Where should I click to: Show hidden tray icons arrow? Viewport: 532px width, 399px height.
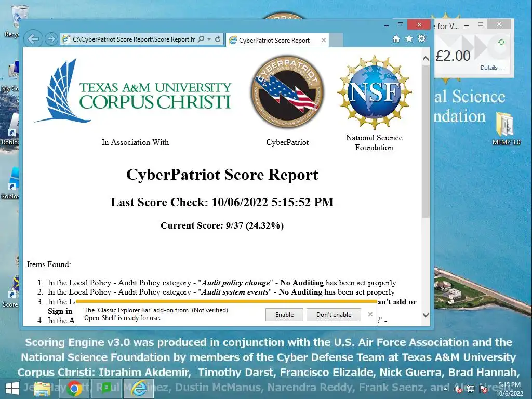445,389
